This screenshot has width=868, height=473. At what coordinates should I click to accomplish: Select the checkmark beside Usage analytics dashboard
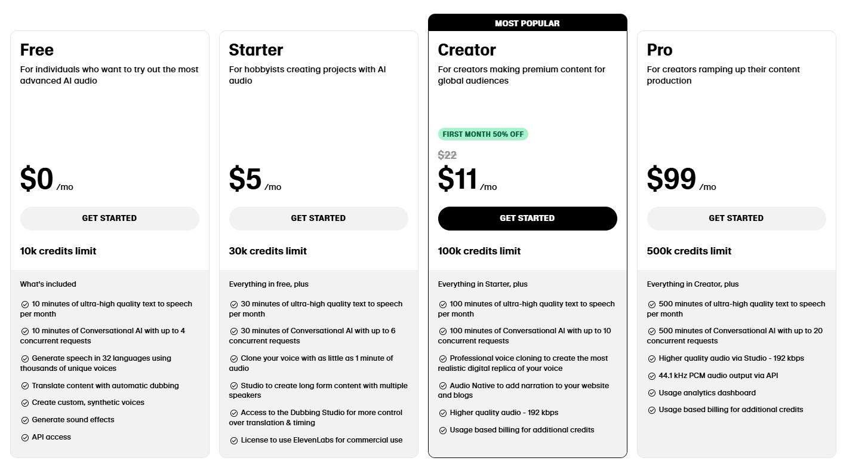tap(651, 393)
